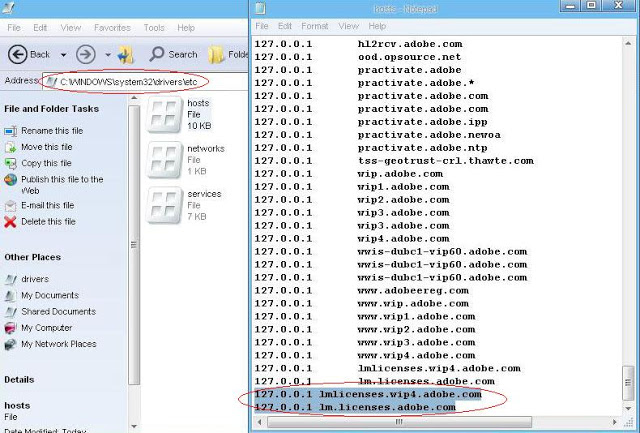
Task: Click Copy this file link
Action: (47, 163)
